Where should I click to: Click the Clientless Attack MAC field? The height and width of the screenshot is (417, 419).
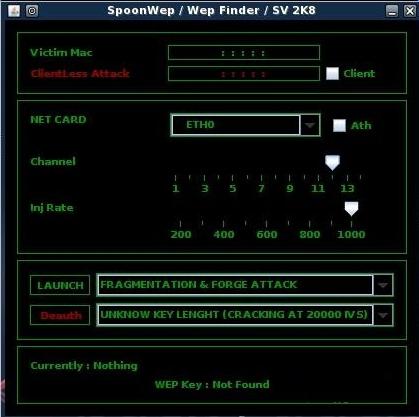[244, 74]
